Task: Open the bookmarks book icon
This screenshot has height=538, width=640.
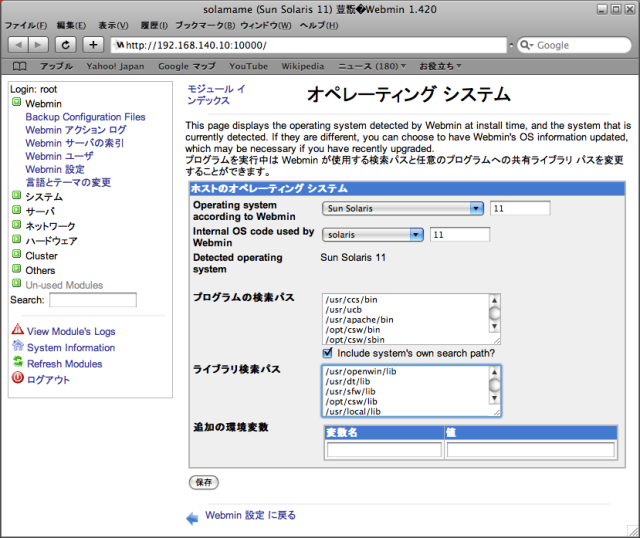Action: [x=19, y=66]
